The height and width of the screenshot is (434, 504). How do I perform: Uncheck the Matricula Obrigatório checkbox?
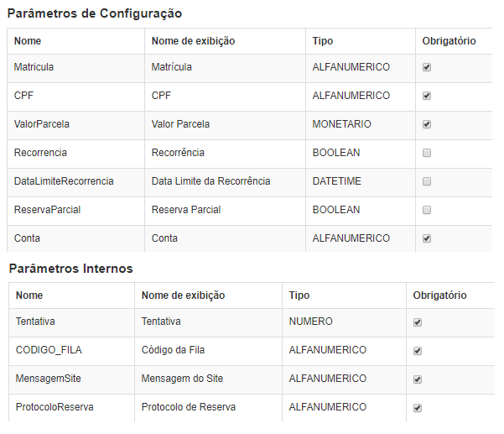click(427, 67)
